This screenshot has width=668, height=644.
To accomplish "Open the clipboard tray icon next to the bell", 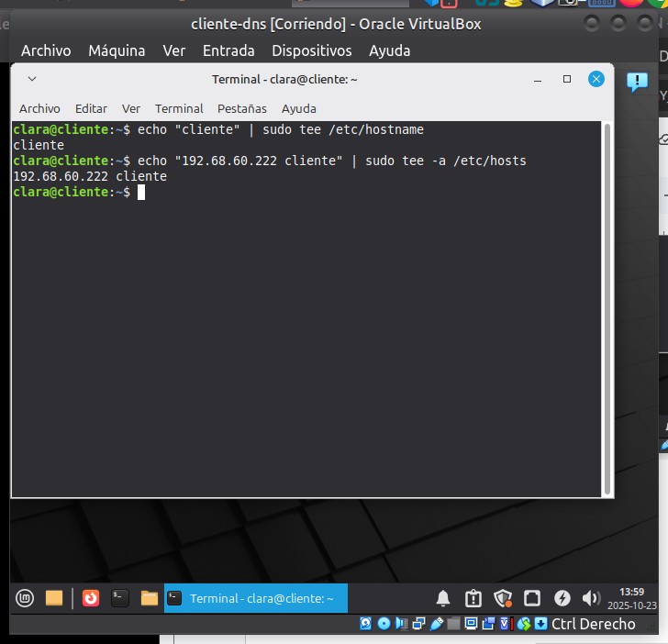I will click(x=473, y=599).
